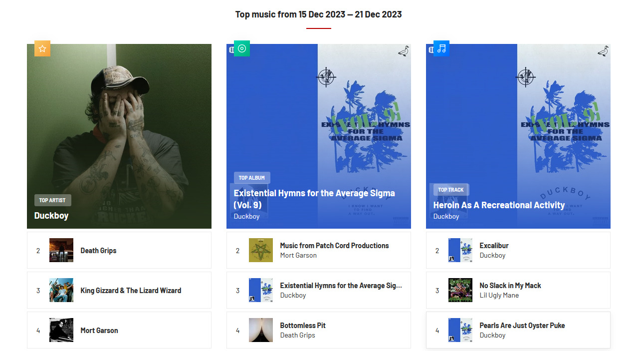The height and width of the screenshot is (351, 644).
Task: Open Music from Patch Cord Productions album
Action: [334, 246]
